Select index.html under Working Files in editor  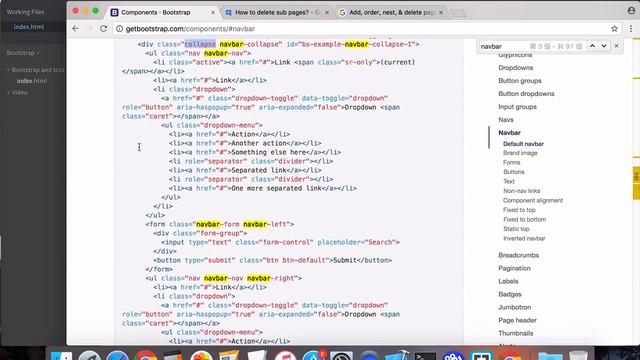pyautogui.click(x=29, y=27)
